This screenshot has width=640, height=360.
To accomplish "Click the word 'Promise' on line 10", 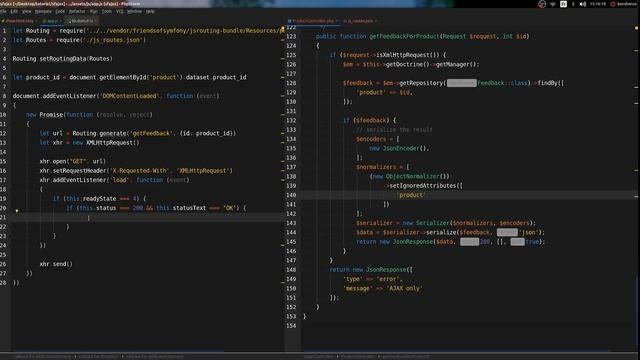I will click(x=51, y=115).
